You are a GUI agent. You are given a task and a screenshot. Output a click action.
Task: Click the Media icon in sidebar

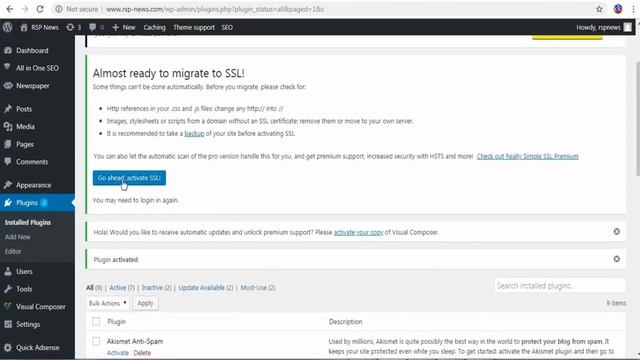point(8,127)
